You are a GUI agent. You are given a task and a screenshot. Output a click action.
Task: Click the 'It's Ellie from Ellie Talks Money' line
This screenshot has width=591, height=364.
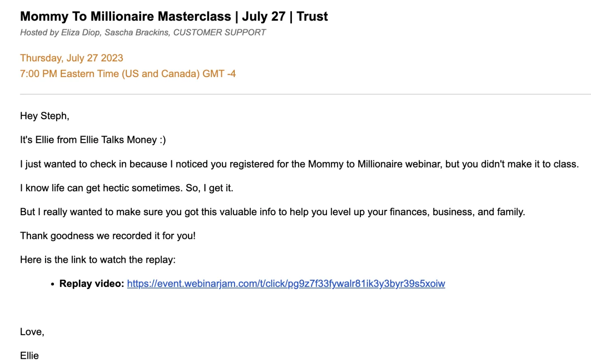(x=93, y=140)
